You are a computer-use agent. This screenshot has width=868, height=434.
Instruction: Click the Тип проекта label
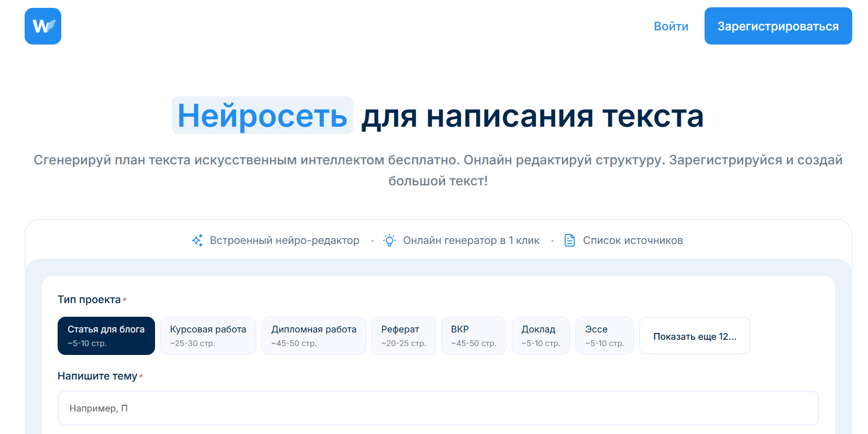(89, 299)
